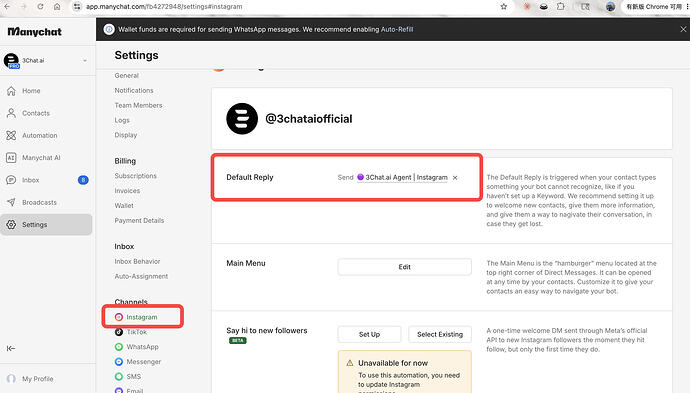Dismiss the wallet funds banner
This screenshot has height=393, width=690.
point(683,29)
